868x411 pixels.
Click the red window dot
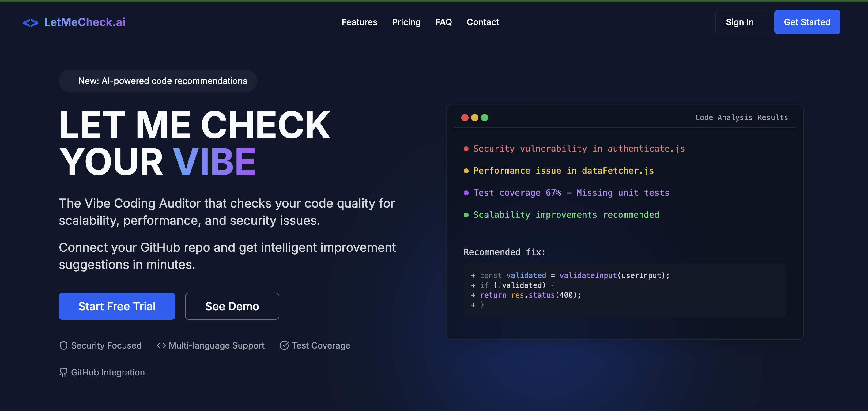(x=465, y=118)
